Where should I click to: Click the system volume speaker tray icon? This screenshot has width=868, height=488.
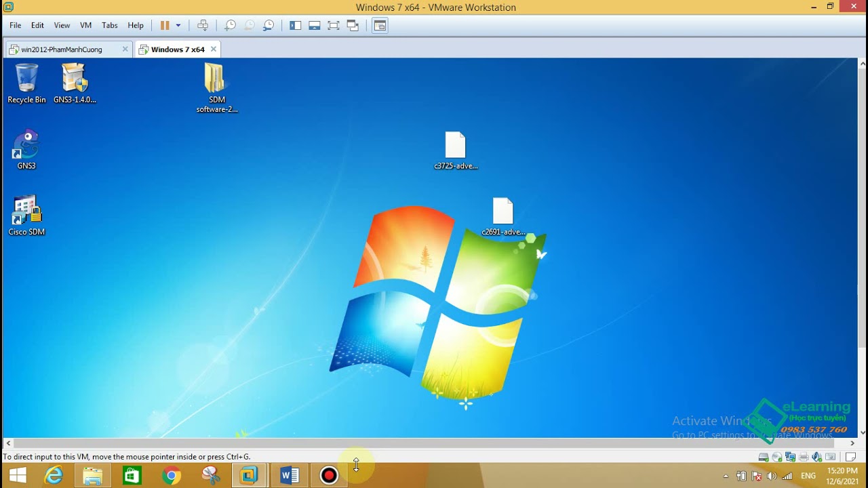[x=772, y=476]
